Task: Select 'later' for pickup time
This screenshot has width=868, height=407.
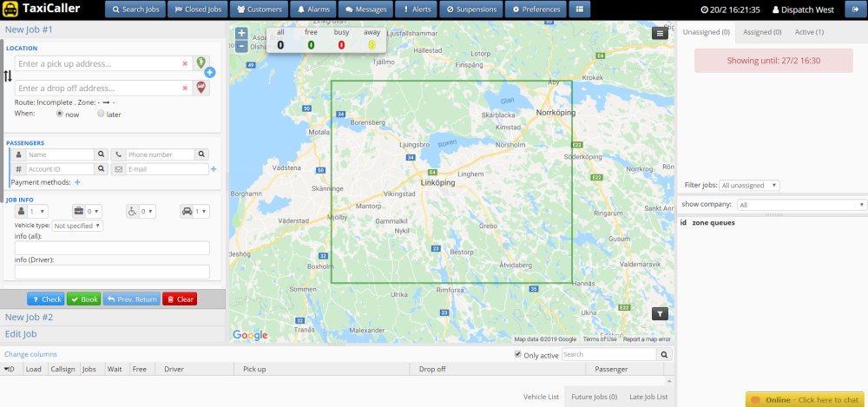Action: coord(101,114)
